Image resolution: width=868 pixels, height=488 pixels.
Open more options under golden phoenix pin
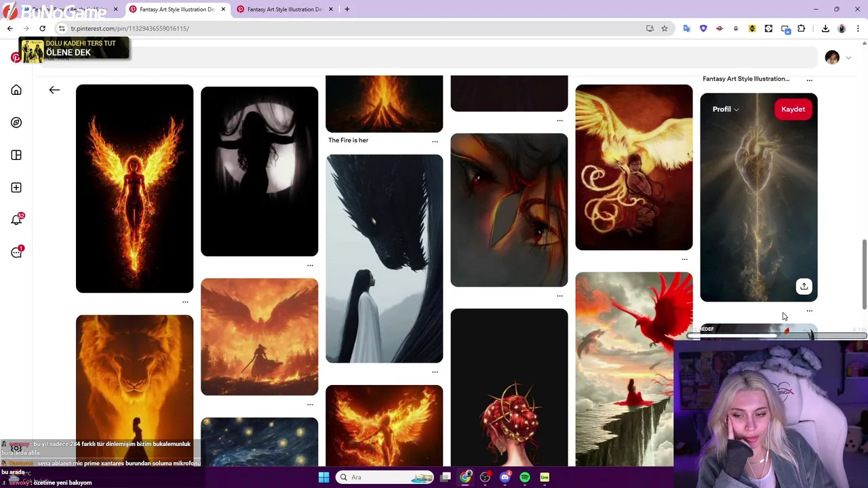point(684,260)
